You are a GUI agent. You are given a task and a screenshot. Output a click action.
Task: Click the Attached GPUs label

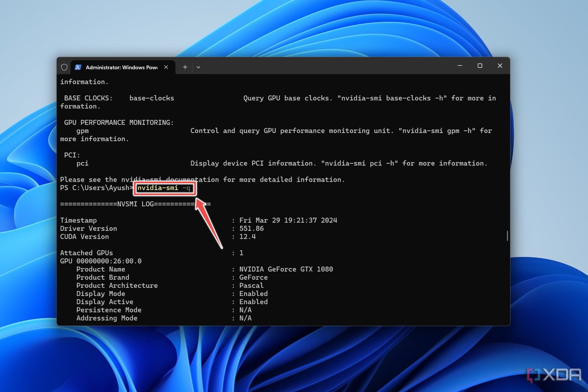(x=87, y=253)
